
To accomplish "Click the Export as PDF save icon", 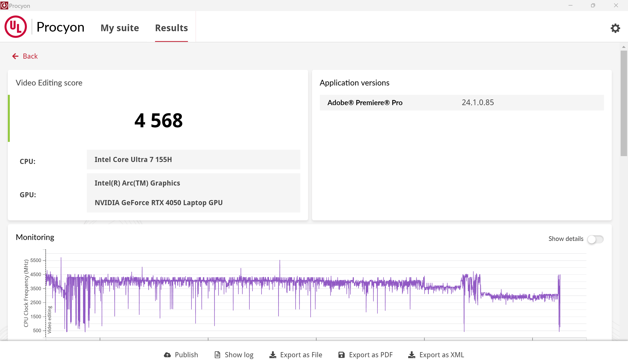I will click(341, 355).
